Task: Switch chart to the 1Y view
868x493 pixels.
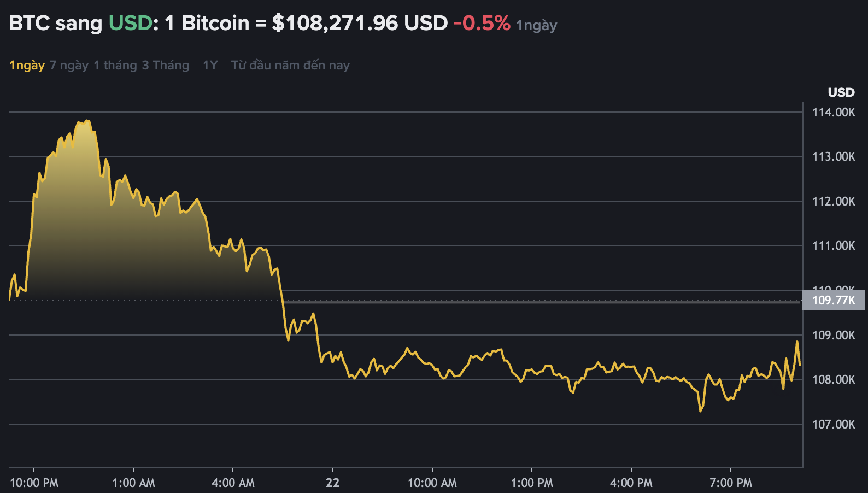Action: pos(210,66)
